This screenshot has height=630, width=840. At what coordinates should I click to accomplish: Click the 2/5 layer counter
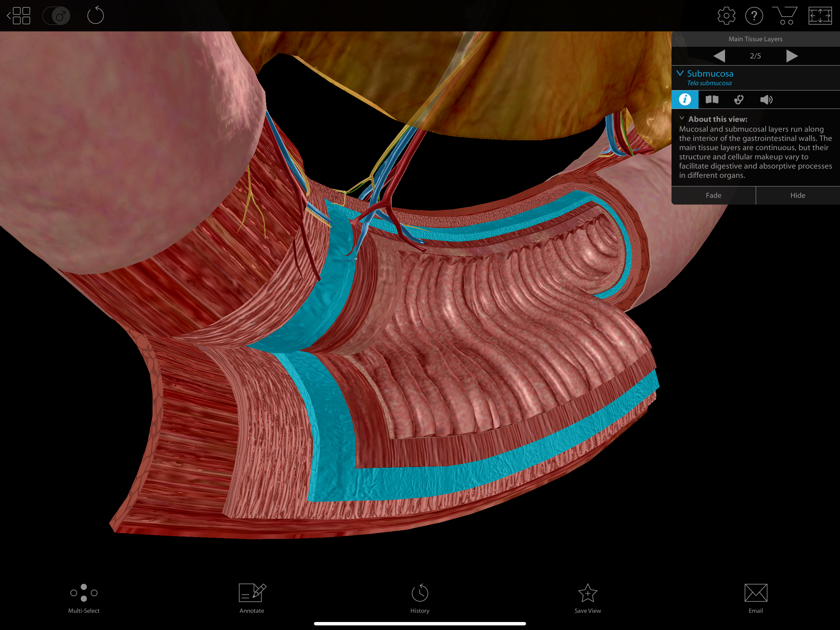click(755, 56)
